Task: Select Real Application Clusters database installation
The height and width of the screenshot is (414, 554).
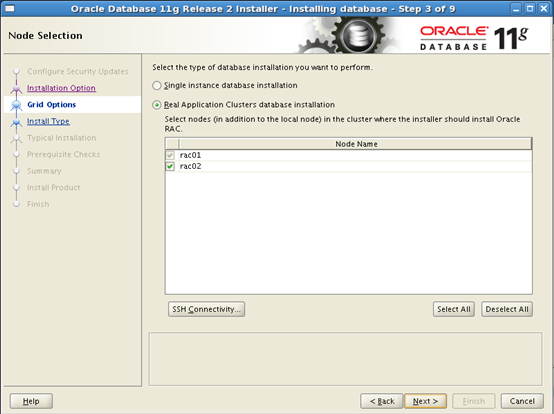Action: (x=157, y=105)
